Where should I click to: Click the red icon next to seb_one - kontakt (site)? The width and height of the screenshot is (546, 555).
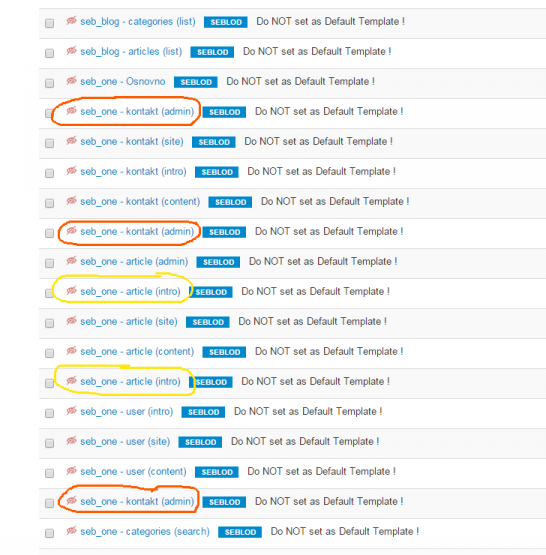[x=71, y=141]
